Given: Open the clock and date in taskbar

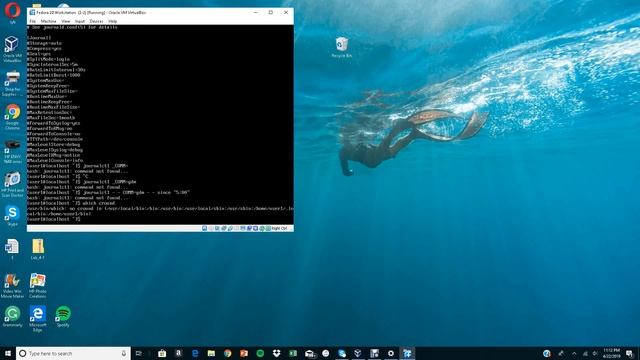Looking at the screenshot, I should (x=611, y=353).
